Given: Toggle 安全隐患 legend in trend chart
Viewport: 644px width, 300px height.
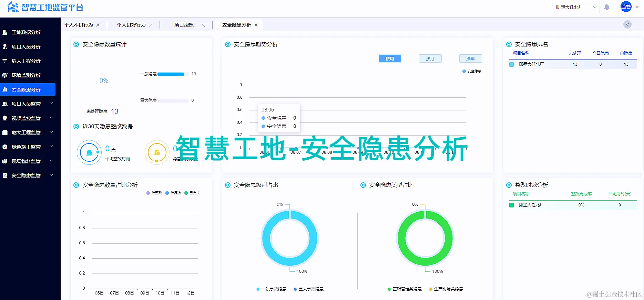Looking at the screenshot, I should point(472,71).
